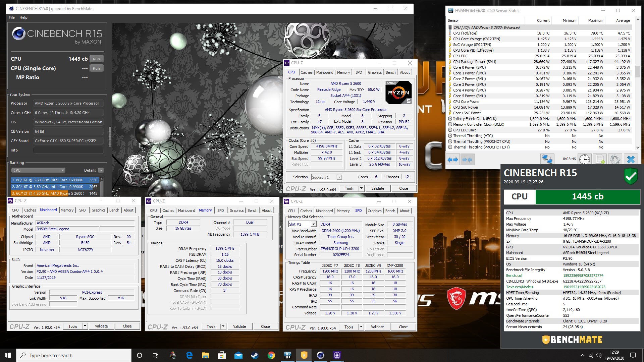Image resolution: width=644 pixels, height=362 pixels.
Task: Open Mainboard tab in CPU-Z SPD window
Action: click(324, 211)
